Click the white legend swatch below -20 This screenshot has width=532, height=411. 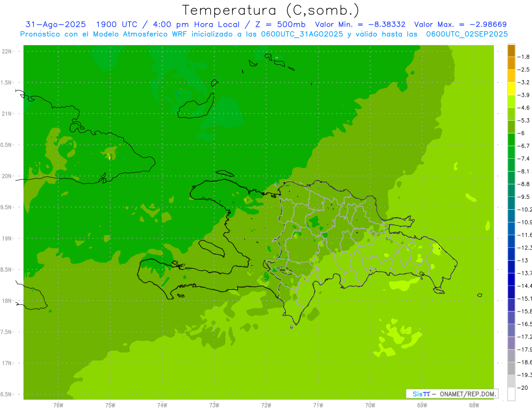click(x=511, y=394)
